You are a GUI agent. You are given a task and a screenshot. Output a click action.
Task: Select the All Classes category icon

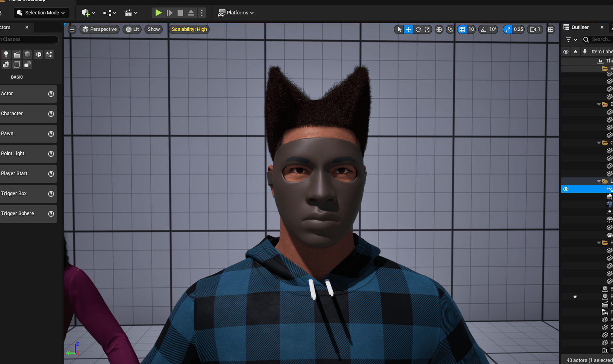[x=28, y=64]
